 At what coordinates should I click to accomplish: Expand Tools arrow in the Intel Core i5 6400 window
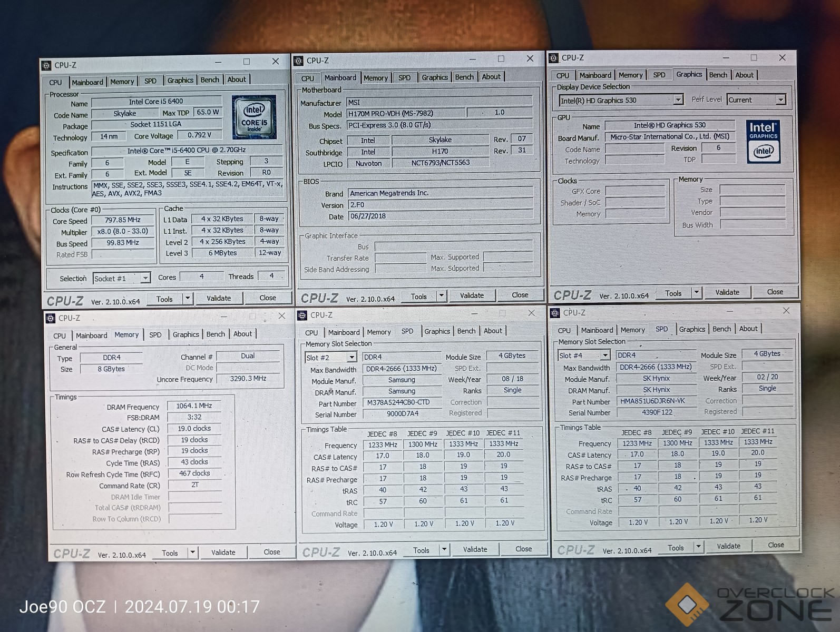pyautogui.click(x=187, y=299)
